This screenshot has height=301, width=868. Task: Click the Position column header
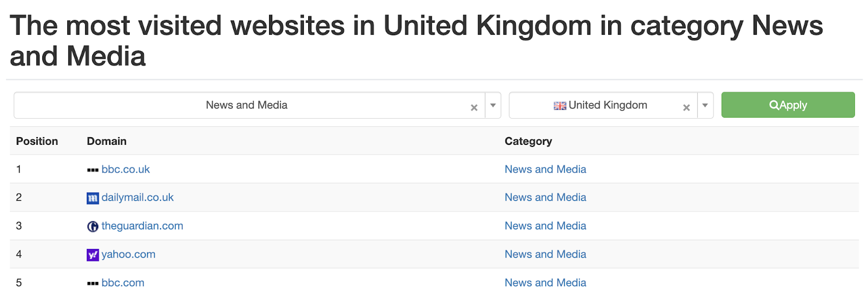tap(37, 141)
